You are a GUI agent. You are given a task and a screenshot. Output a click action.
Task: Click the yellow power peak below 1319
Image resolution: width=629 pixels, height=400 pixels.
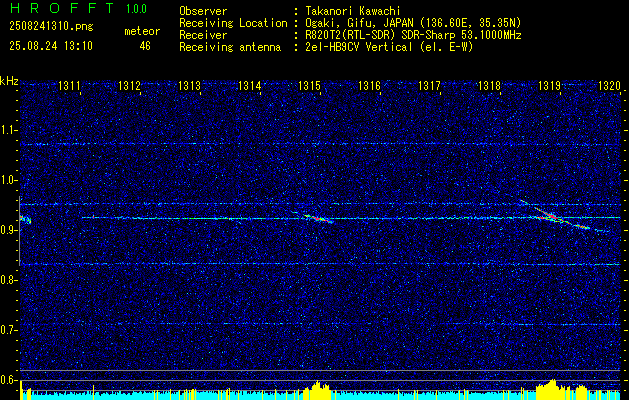coord(553,389)
